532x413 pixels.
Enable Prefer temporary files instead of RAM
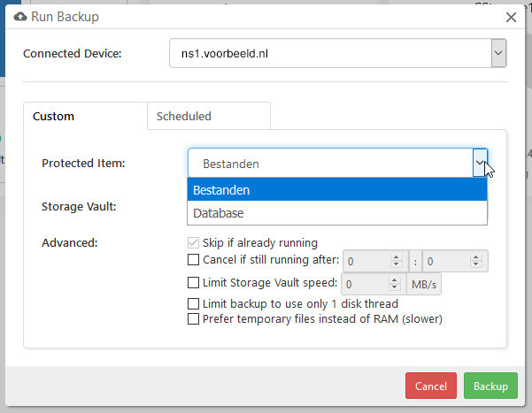[193, 319]
